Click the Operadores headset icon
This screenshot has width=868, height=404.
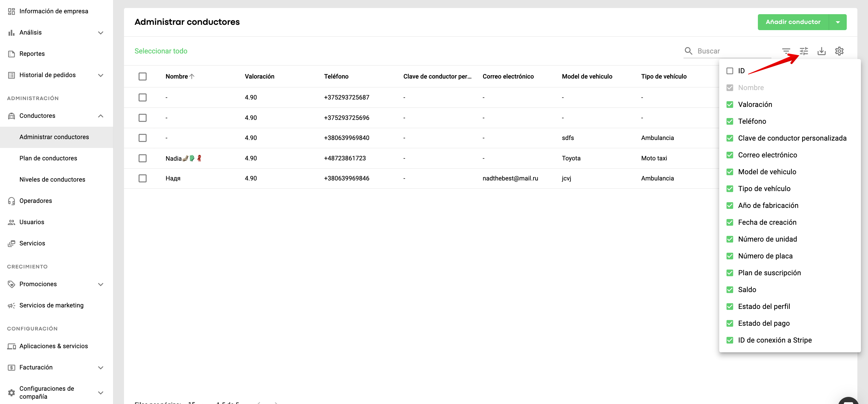[12, 201]
